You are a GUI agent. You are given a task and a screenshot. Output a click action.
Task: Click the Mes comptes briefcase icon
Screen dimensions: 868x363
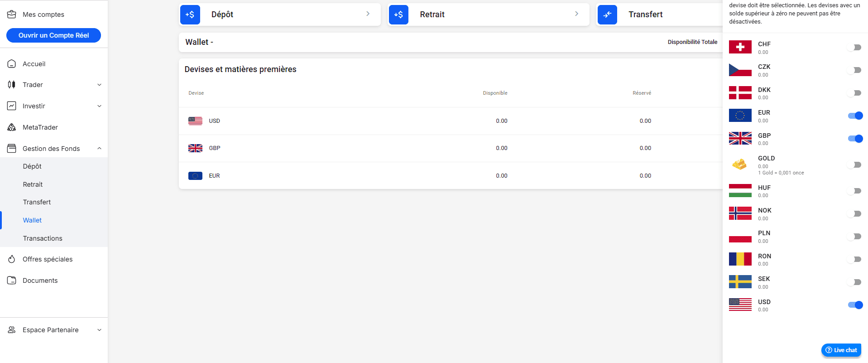12,15
